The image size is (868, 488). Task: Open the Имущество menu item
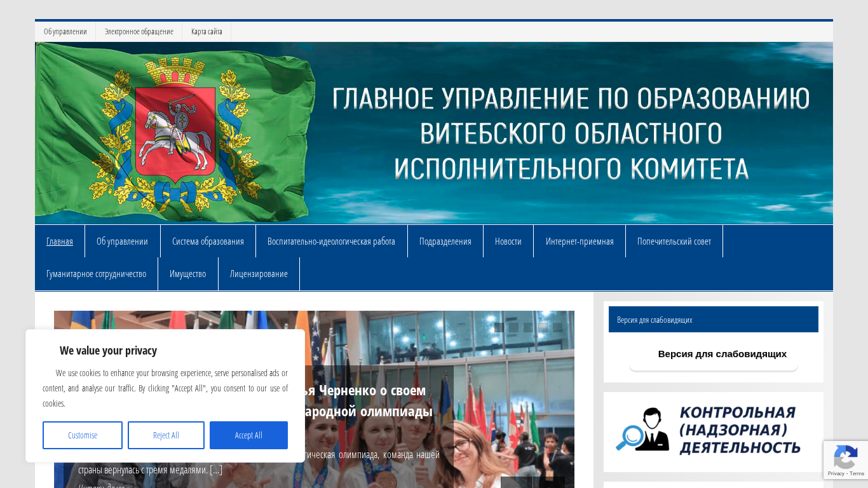[x=188, y=274]
